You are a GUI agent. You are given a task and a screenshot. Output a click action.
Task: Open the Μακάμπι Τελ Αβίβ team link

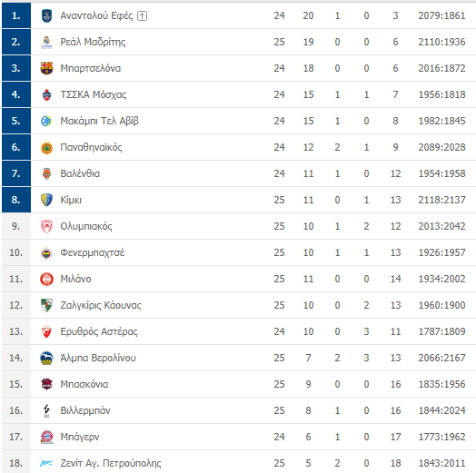99,121
